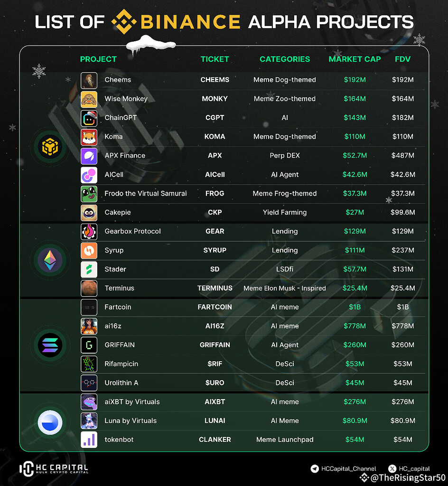This screenshot has width=448, height=486.
Task: Click the Solana chain logo
Action: tap(50, 345)
